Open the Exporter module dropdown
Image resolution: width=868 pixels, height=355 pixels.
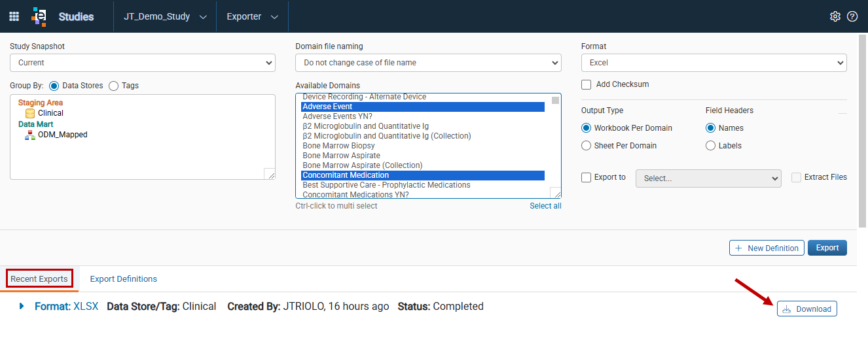pos(252,16)
